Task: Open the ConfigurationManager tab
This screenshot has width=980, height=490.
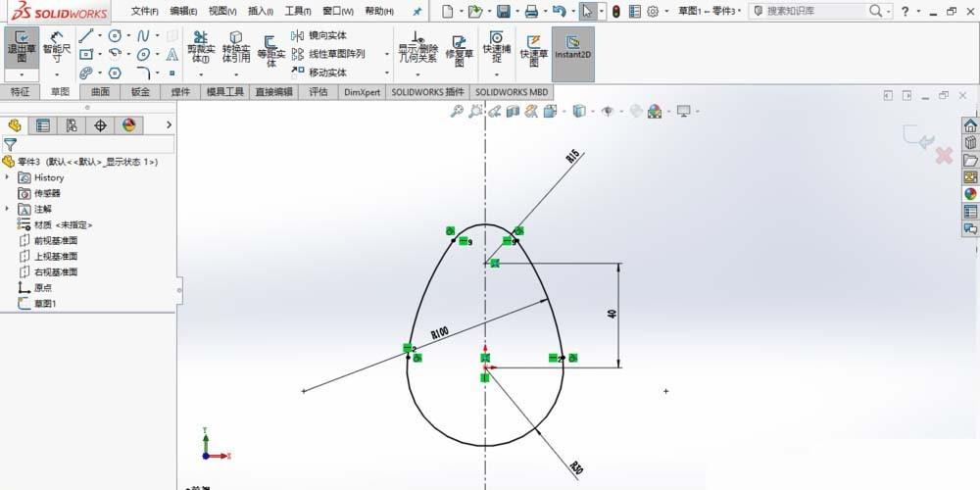Action: point(72,125)
